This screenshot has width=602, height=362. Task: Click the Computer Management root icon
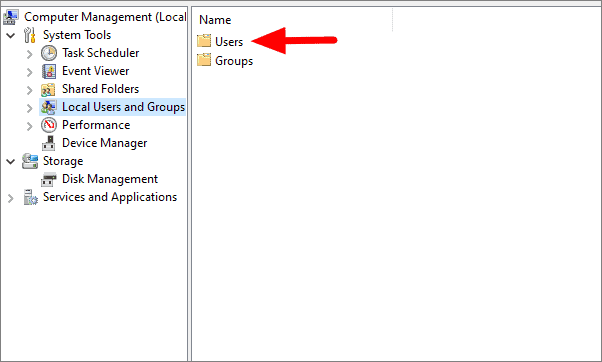[x=11, y=17]
